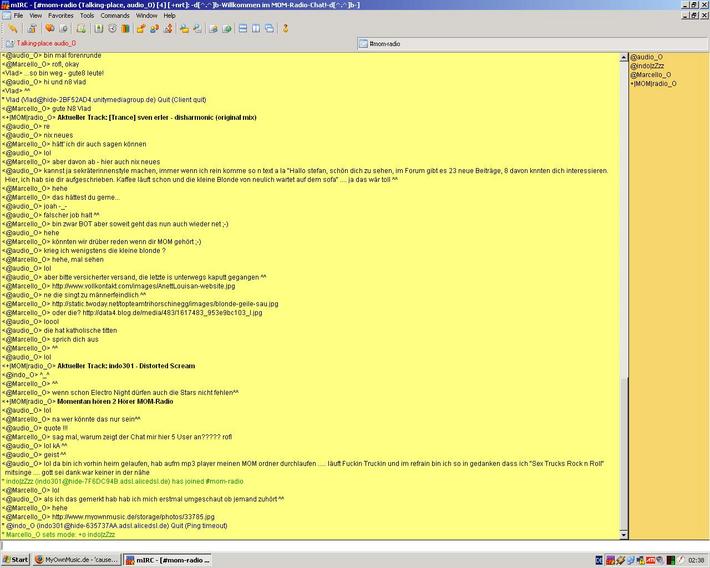Open the Address Book toolbar icon
Viewport: 710px width, 568px height.
pos(98,29)
